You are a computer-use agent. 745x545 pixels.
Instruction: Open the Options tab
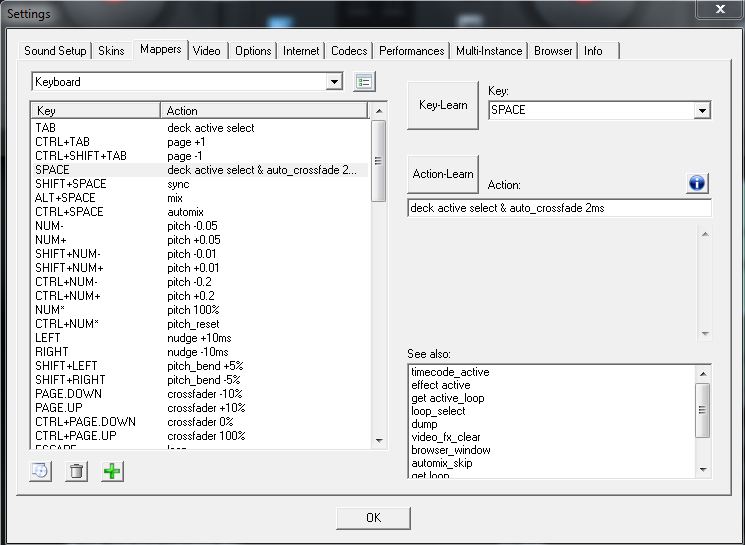coord(253,51)
